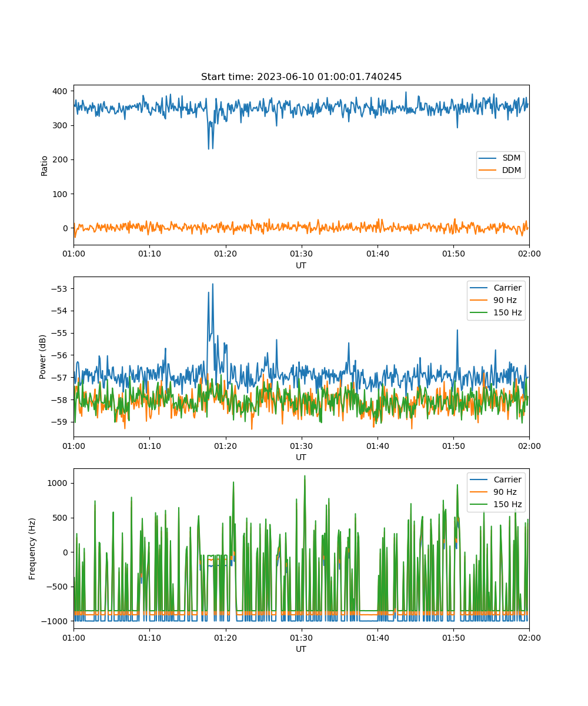Click the −1000 tick on the Frequency axis
The height and width of the screenshot is (706, 588).
pos(55,621)
